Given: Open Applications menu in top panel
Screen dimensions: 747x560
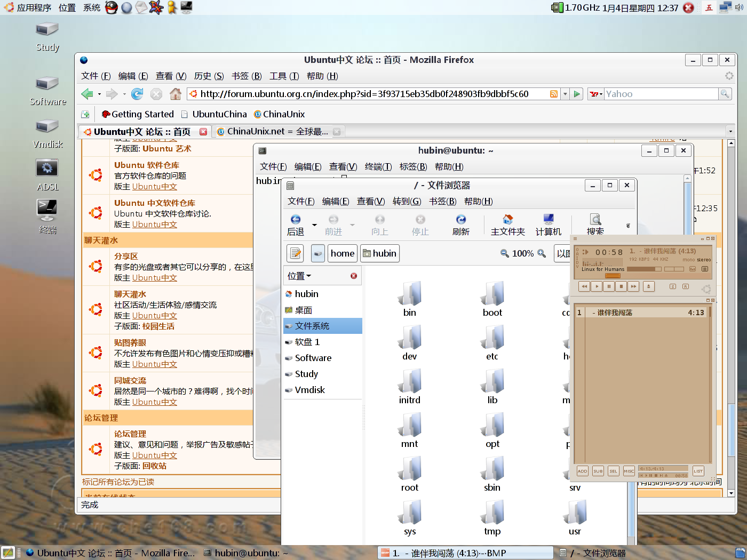Looking at the screenshot, I should (28, 7).
